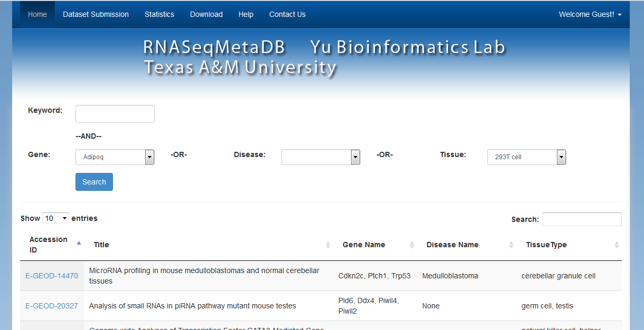Viewport: 644px width, 330px height.
Task: Go to the Home navigation tab
Action: 37,14
